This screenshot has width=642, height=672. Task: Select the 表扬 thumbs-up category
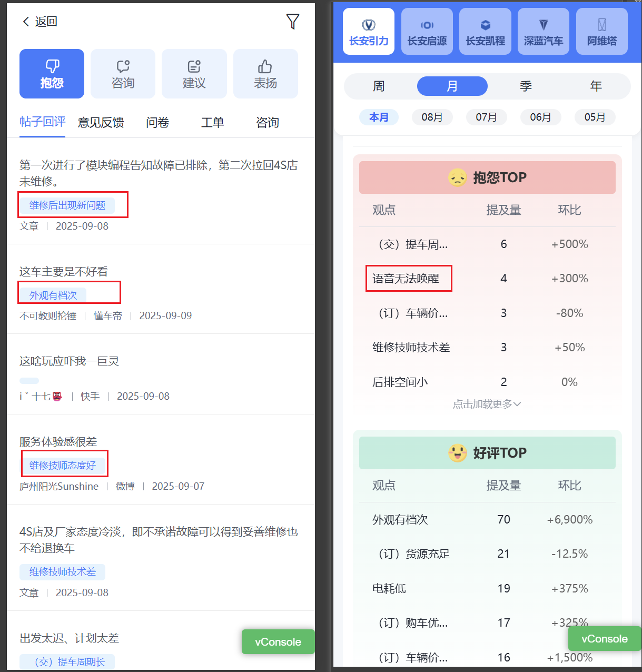265,74
